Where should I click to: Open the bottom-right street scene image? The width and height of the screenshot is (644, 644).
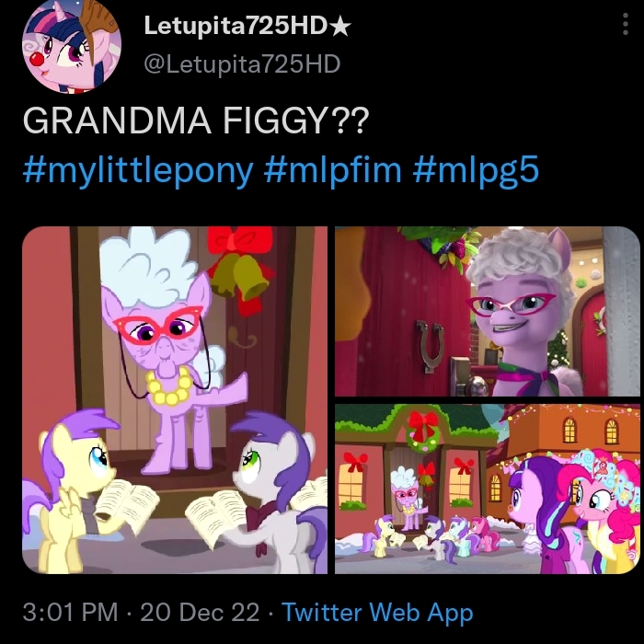coord(488,489)
